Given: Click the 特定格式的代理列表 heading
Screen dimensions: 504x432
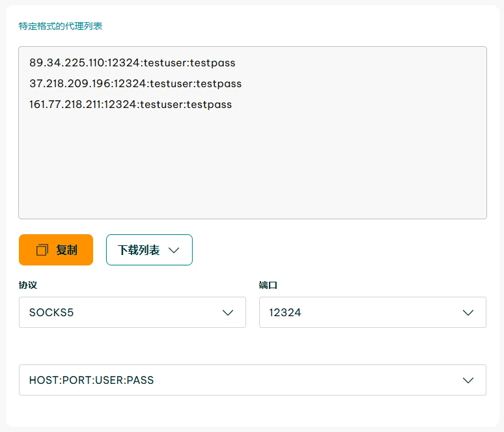Looking at the screenshot, I should (x=61, y=26).
